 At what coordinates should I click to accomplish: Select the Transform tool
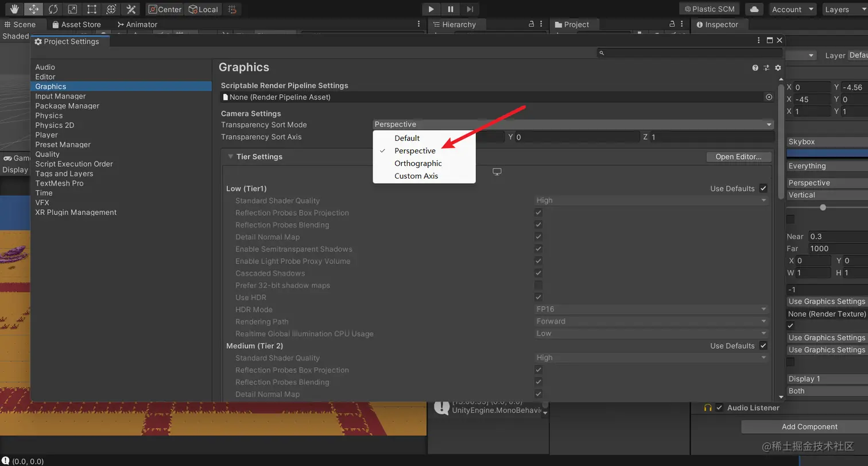[x=111, y=9]
